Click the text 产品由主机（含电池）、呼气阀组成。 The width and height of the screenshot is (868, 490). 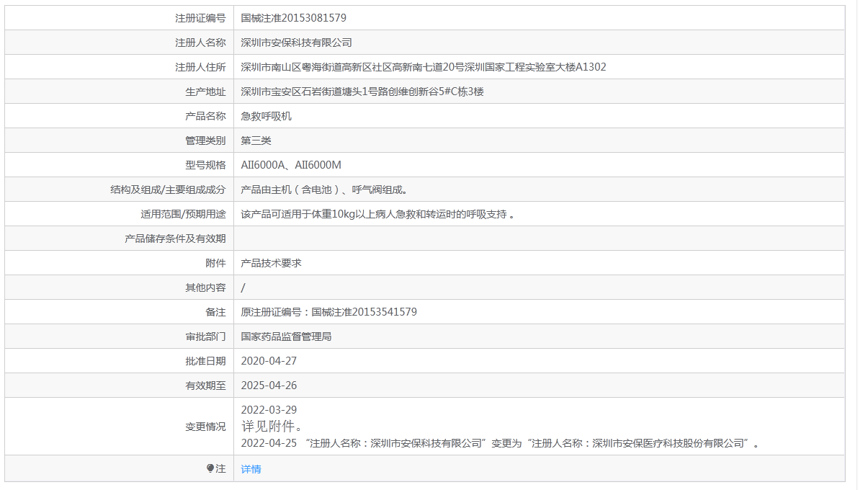pyautogui.click(x=325, y=190)
